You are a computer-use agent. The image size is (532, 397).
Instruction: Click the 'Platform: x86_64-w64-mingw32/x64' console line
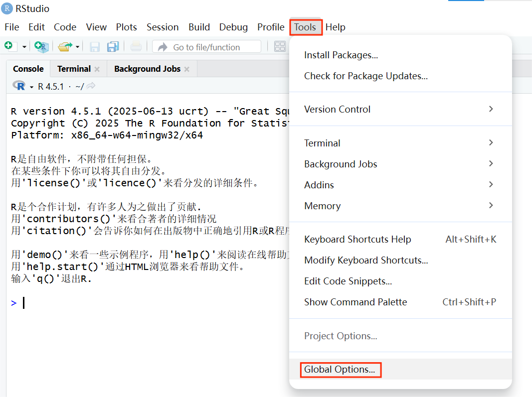coord(107,135)
